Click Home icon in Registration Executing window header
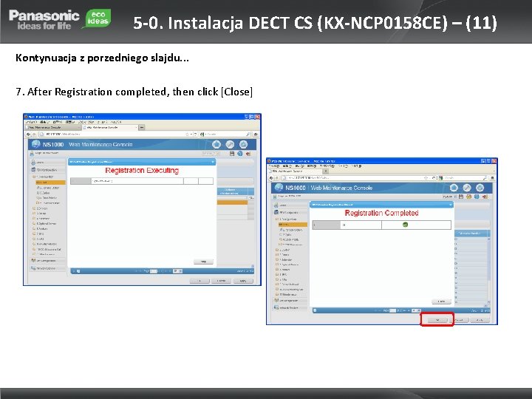Image resolution: width=532 pixels, height=399 pixels. pyautogui.click(x=216, y=144)
